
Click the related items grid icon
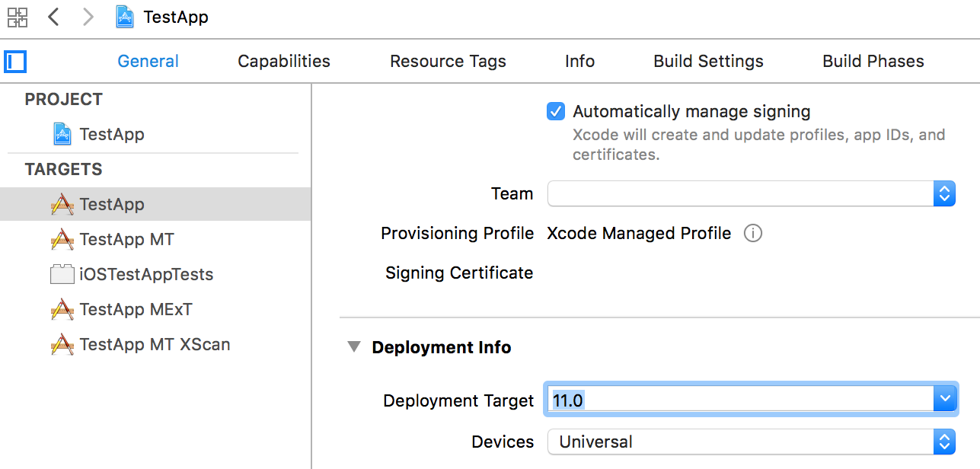click(18, 18)
